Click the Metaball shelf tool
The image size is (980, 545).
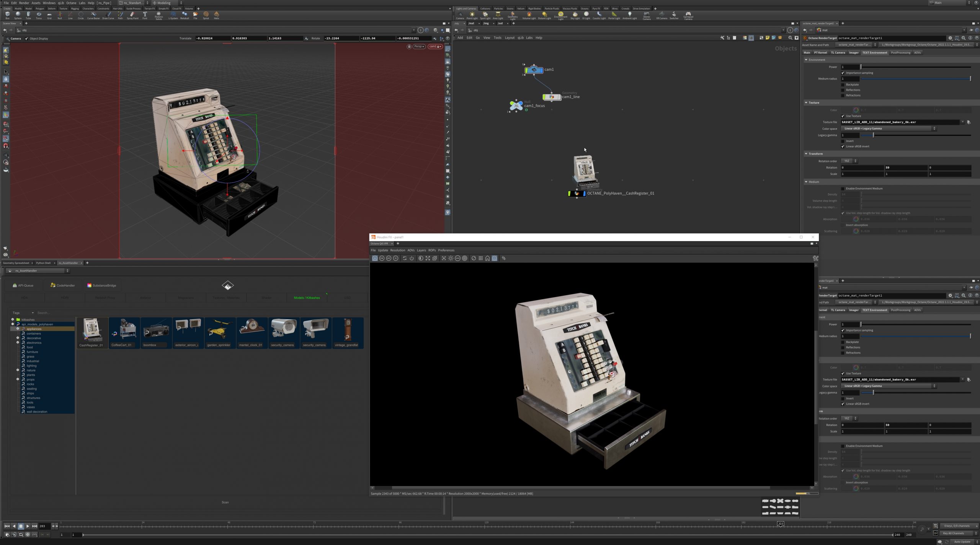pyautogui.click(x=185, y=15)
